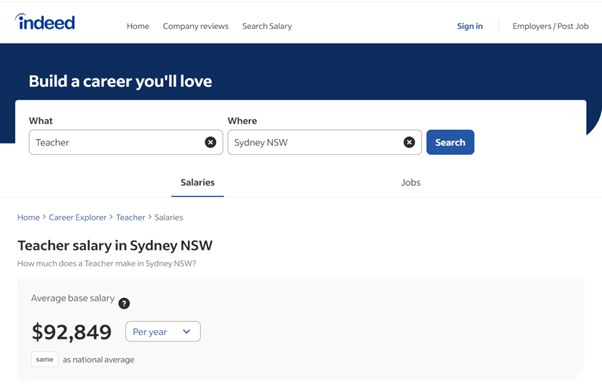Expand the Per year dropdown chevron
This screenshot has height=389, width=602.
(x=187, y=331)
